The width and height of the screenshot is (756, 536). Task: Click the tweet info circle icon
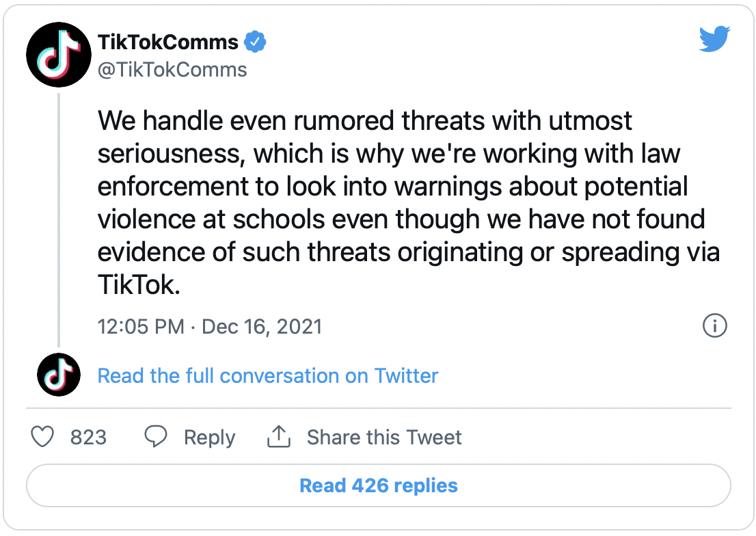click(x=714, y=326)
